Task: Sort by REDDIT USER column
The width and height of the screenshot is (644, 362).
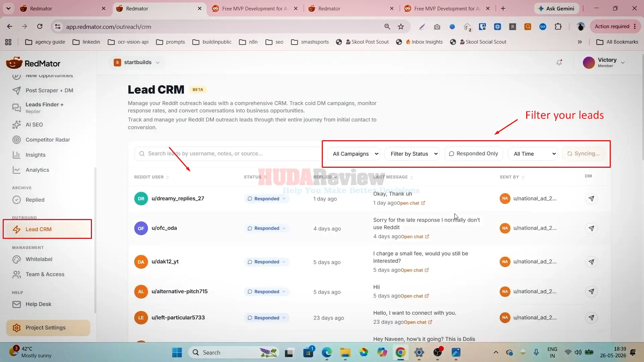Action: pyautogui.click(x=151, y=177)
